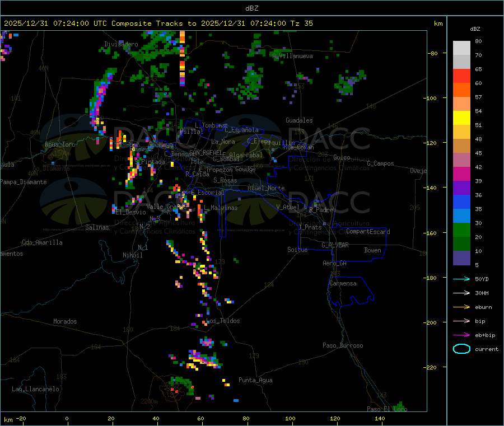Click the 'Guadales' map label
This screenshot has height=426, width=504.
coord(299,120)
